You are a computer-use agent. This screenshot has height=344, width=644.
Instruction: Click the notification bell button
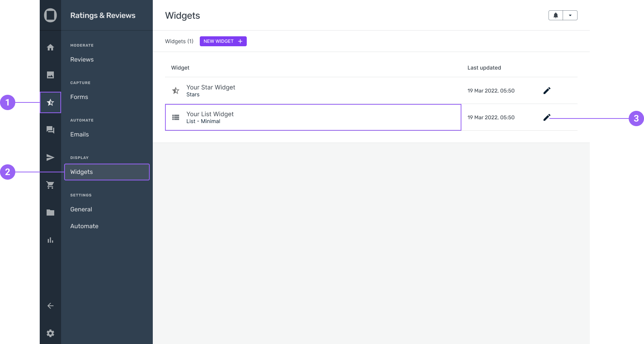[556, 15]
